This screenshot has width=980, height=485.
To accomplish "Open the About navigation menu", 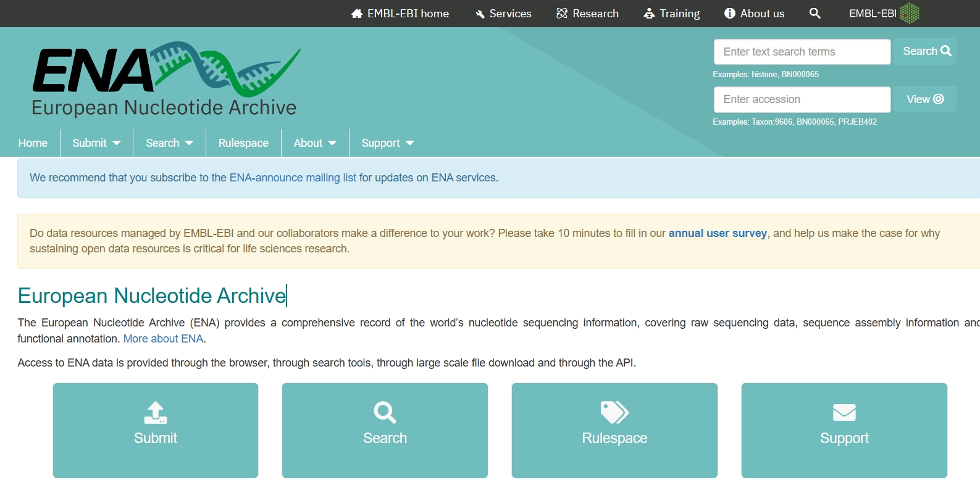I will [315, 143].
